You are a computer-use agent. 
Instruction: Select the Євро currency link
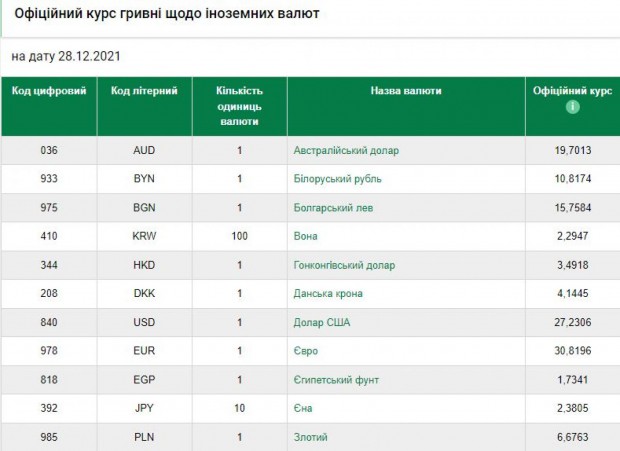(x=306, y=351)
